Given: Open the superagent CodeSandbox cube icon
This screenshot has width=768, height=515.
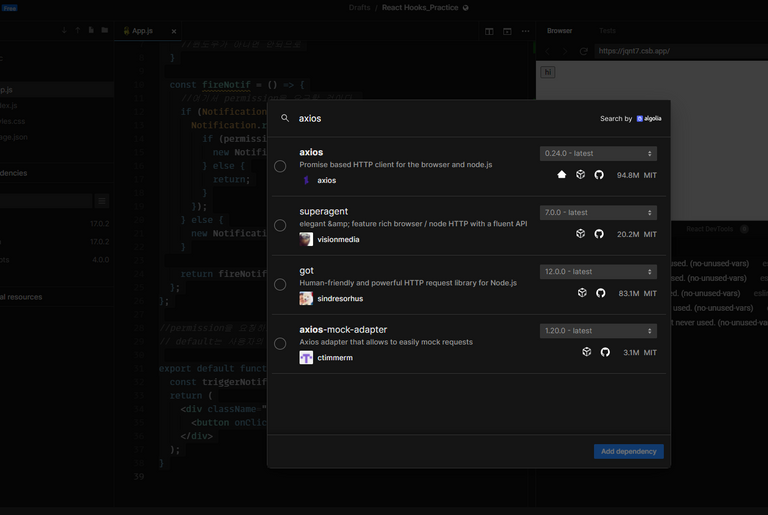Looking at the screenshot, I should (580, 234).
